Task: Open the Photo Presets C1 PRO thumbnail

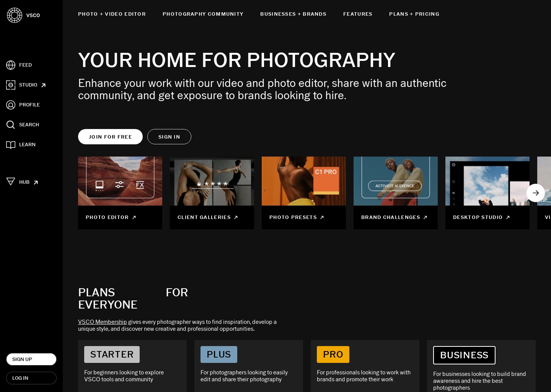Action: point(304,181)
